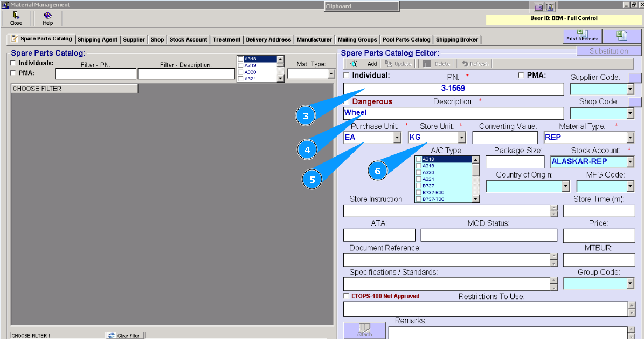Open the Purchase Unit dropdown
This screenshot has width=644, height=340.
click(x=397, y=137)
